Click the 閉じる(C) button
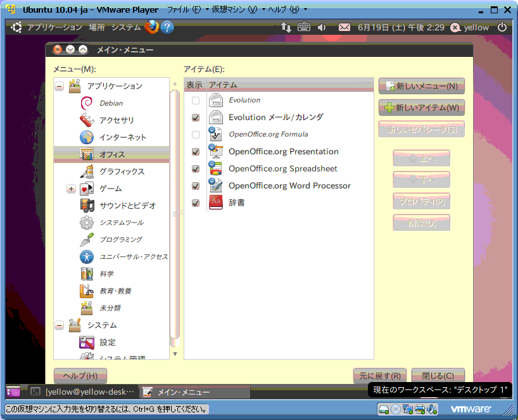 (438, 376)
